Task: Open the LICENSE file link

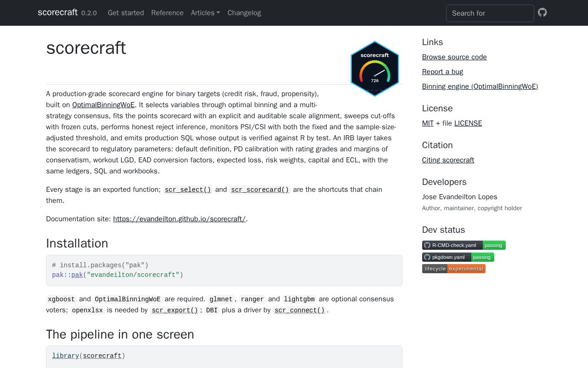Action: coord(468,123)
